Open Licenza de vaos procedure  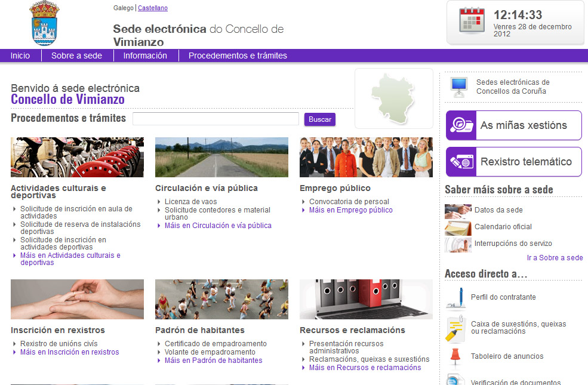point(191,202)
